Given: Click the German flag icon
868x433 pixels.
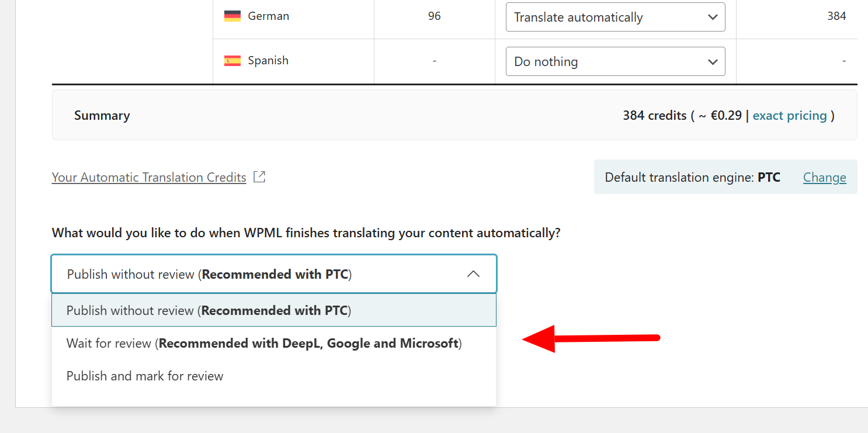Looking at the screenshot, I should pos(232,16).
